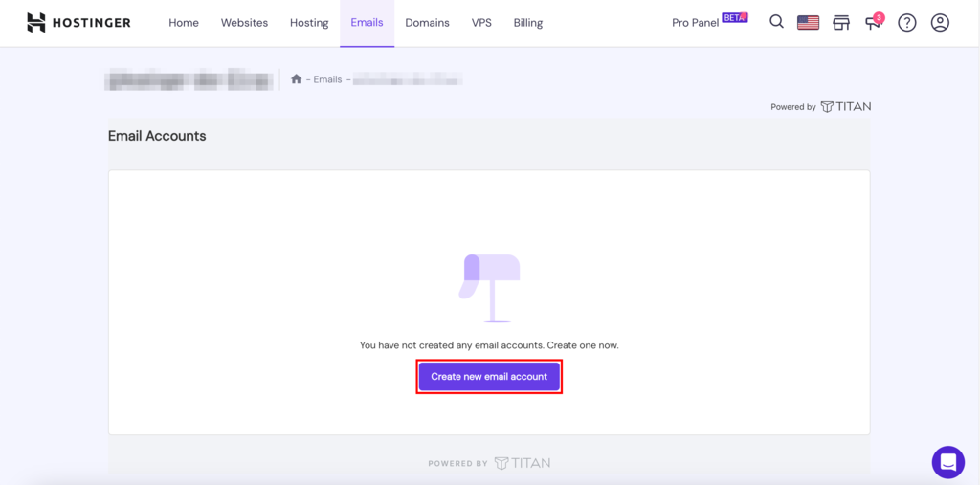Click the home icon in the breadcrumb
Image resolution: width=980 pixels, height=485 pixels.
pos(297,79)
